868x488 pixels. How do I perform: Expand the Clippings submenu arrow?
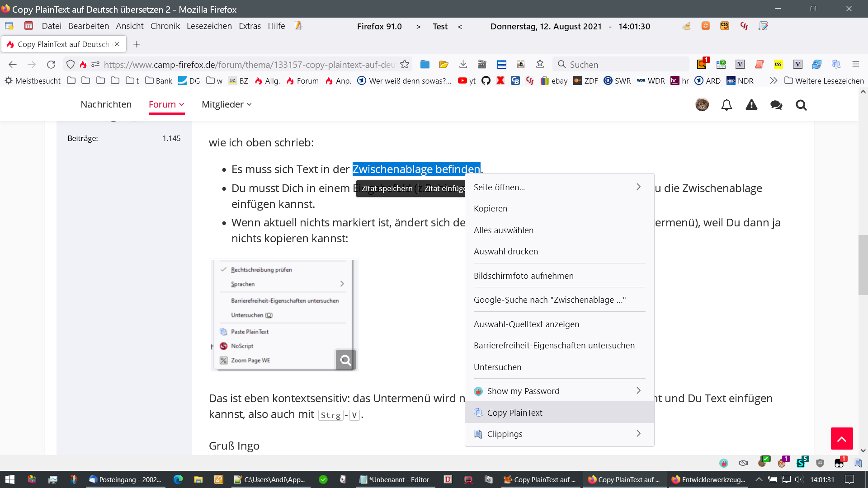pyautogui.click(x=638, y=434)
